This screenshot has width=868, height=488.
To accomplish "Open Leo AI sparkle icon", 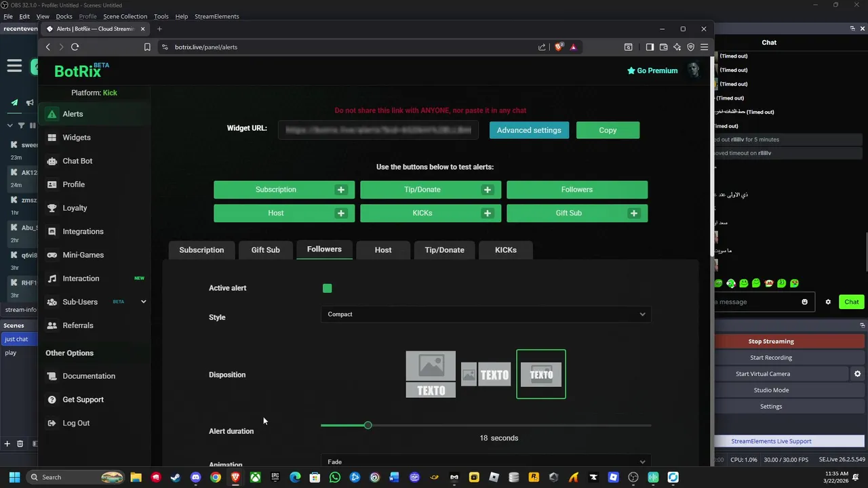I will pos(677,47).
